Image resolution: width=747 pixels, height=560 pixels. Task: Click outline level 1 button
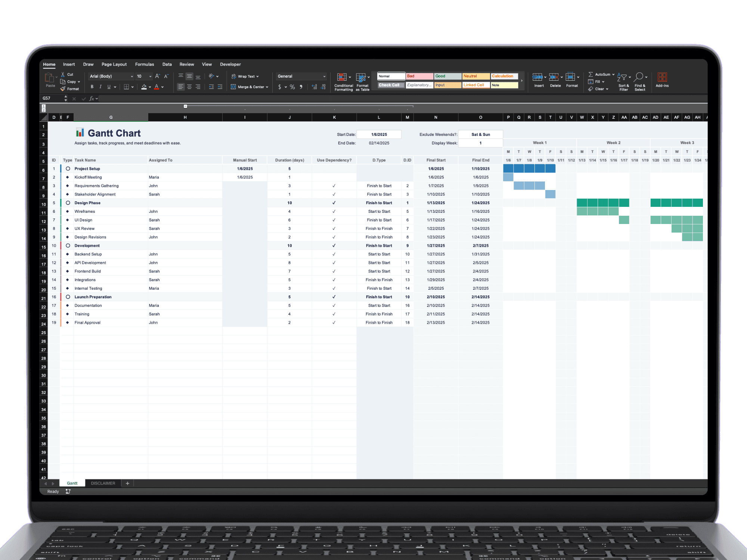(44, 106)
